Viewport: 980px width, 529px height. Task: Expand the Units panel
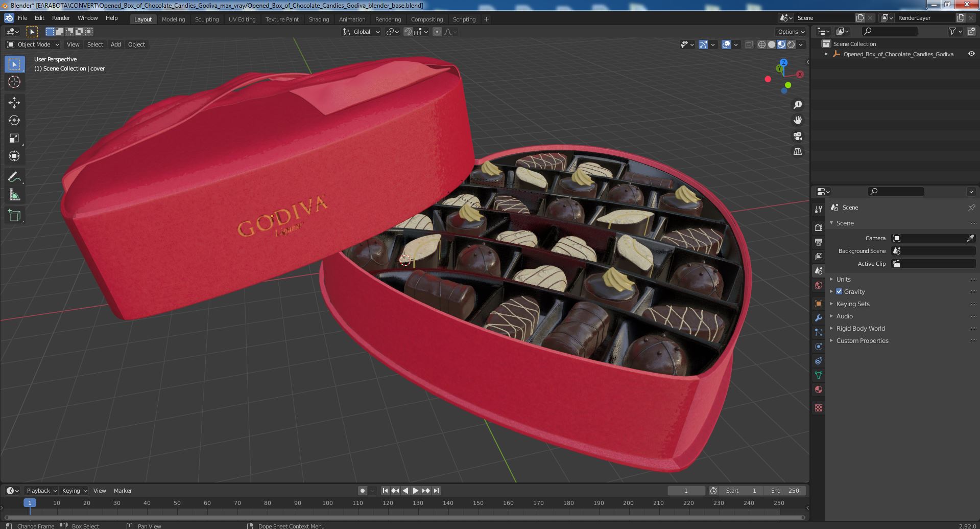click(x=843, y=279)
